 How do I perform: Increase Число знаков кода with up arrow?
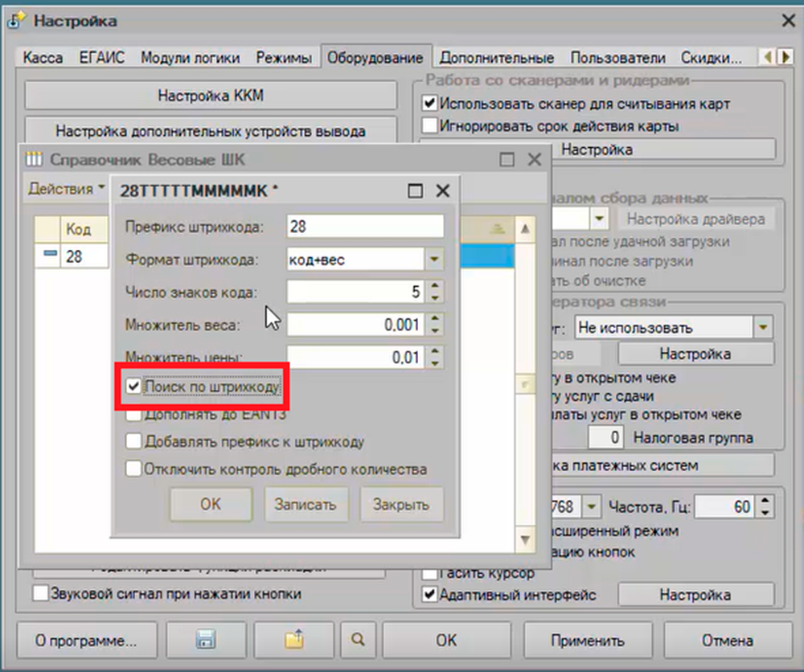[x=434, y=285]
